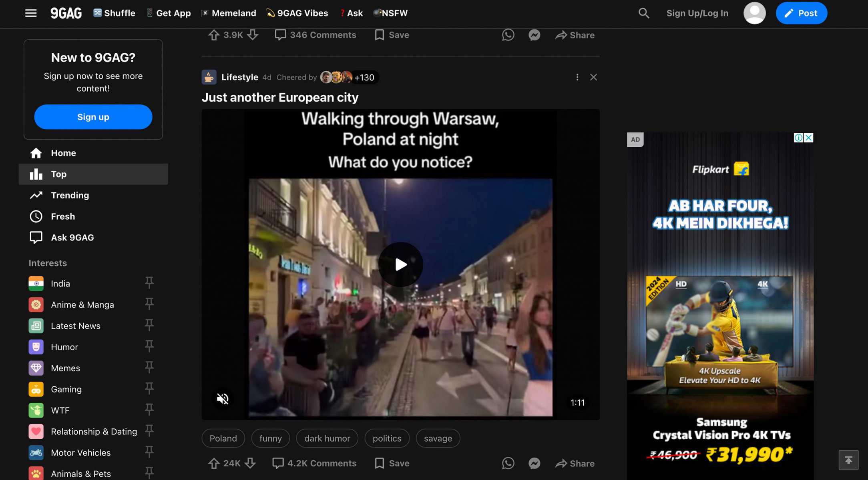
Task: Select the Trending section
Action: [x=93, y=195]
